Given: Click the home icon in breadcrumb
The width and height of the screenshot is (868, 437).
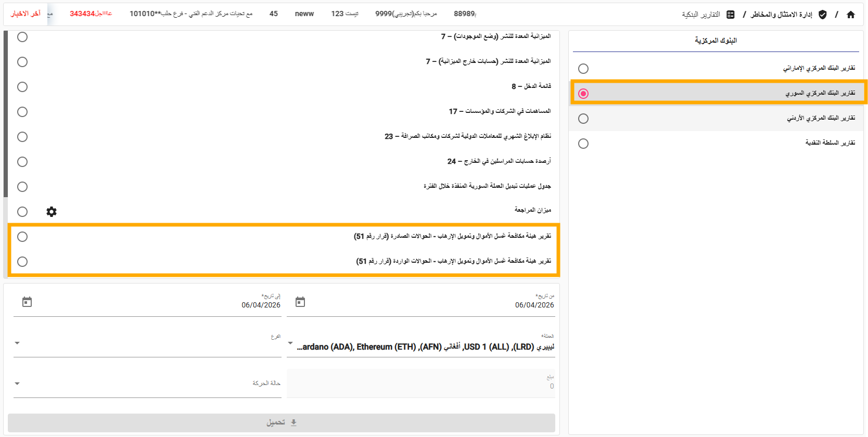Looking at the screenshot, I should (x=851, y=15).
